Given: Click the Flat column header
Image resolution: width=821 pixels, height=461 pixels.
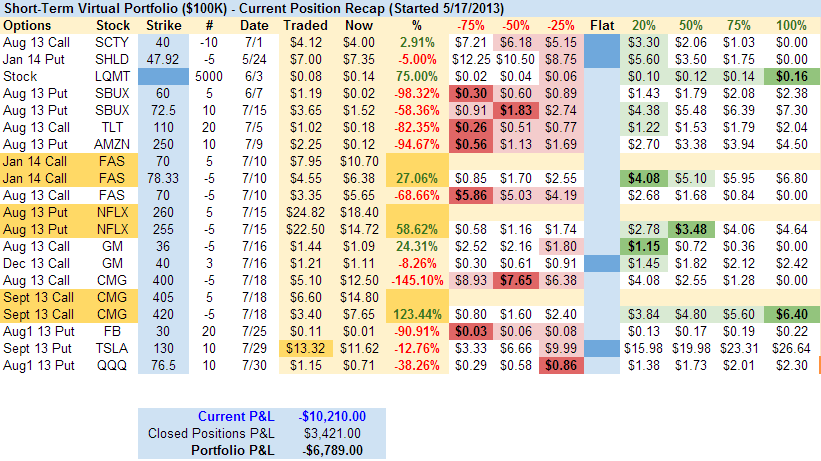Looking at the screenshot, I should click(603, 23).
